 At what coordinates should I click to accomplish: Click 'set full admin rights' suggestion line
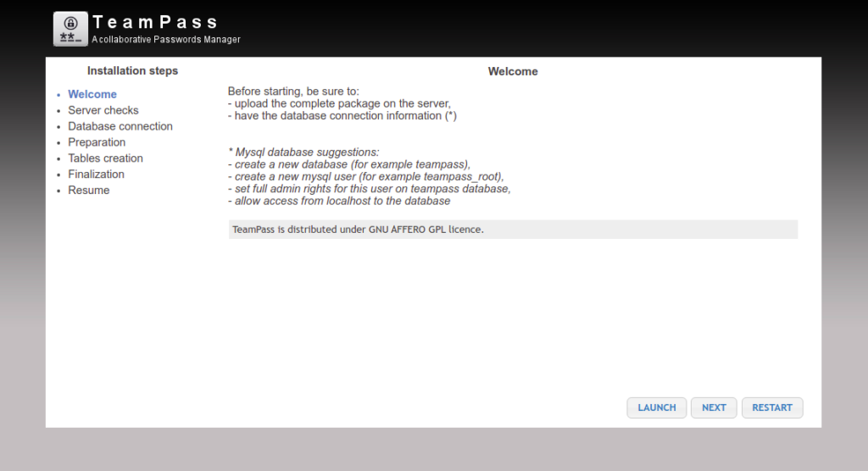370,189
